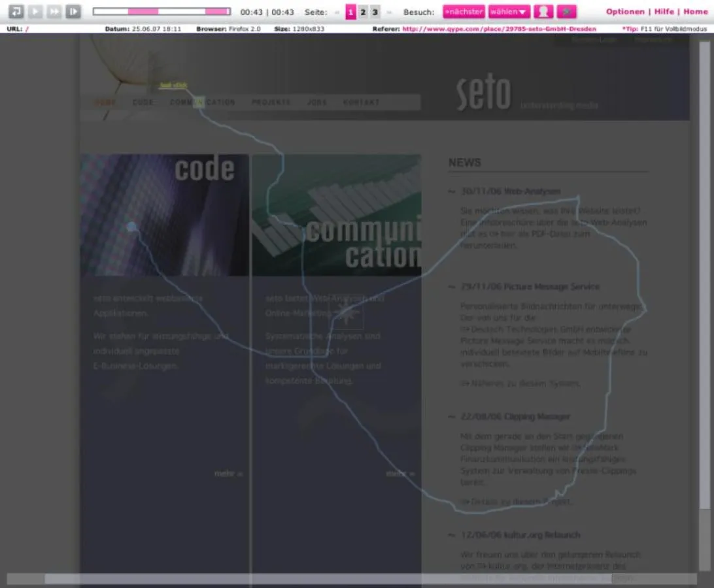The width and height of the screenshot is (714, 588).
Task: Open the 'wählen' visit dropdown
Action: [x=509, y=12]
